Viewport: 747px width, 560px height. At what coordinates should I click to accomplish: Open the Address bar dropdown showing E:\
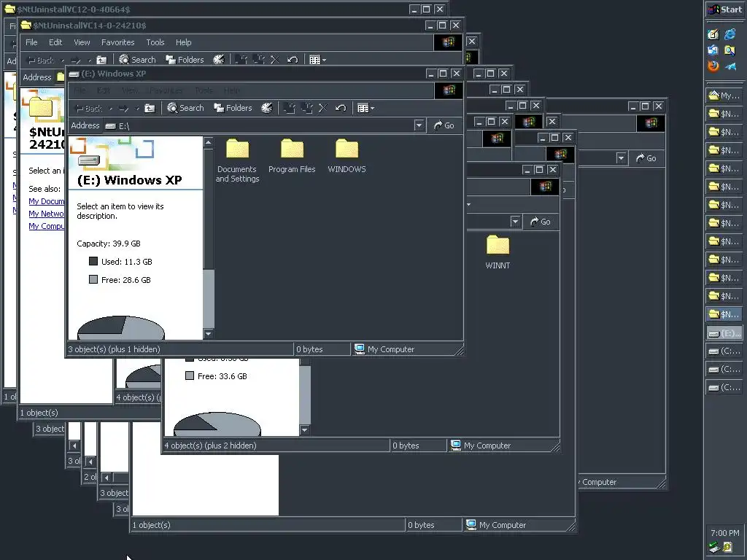[x=419, y=125]
